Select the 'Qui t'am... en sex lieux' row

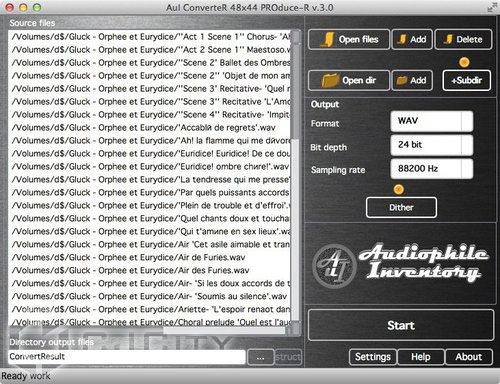click(149, 232)
